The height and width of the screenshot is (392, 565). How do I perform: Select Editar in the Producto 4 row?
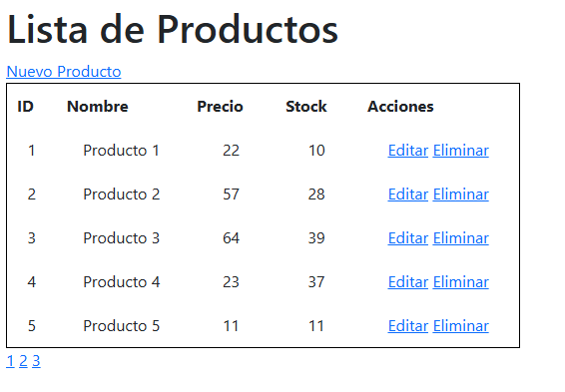pos(408,282)
